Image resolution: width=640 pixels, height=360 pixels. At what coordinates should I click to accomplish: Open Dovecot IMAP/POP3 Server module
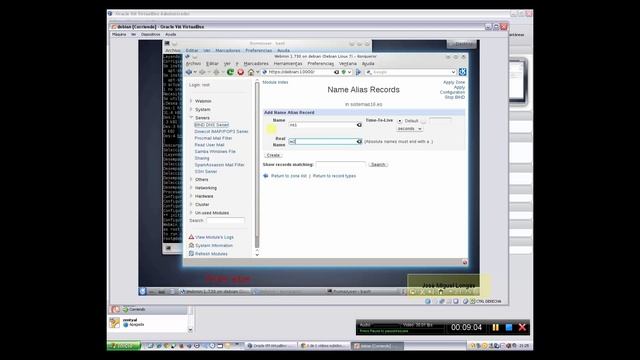tap(221, 131)
